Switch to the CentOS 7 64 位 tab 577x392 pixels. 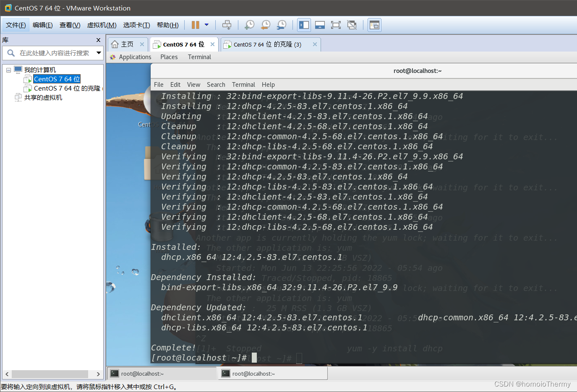[183, 44]
